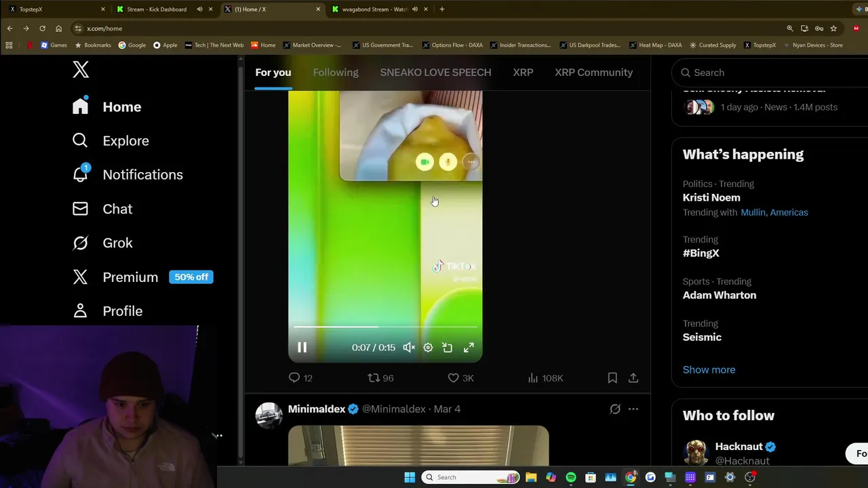Open Grok in sidebar
The image size is (868, 488).
(x=102, y=243)
